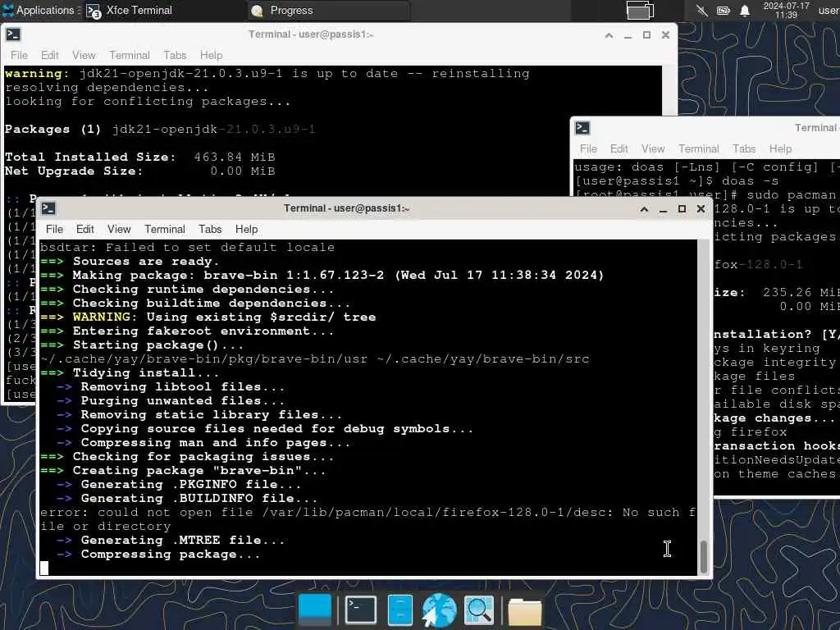The width and height of the screenshot is (840, 630).
Task: Open File menu in back-left terminal window
Action: [19, 55]
